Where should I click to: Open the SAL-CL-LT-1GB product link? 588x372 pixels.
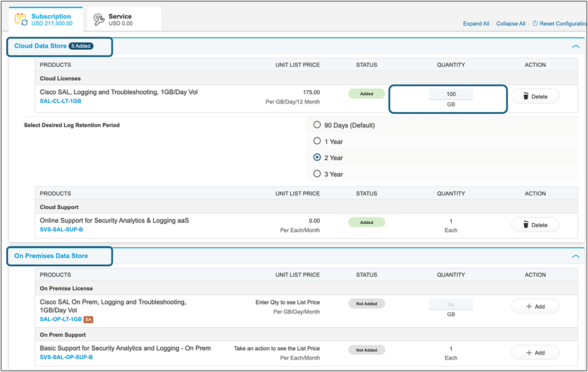tap(61, 101)
